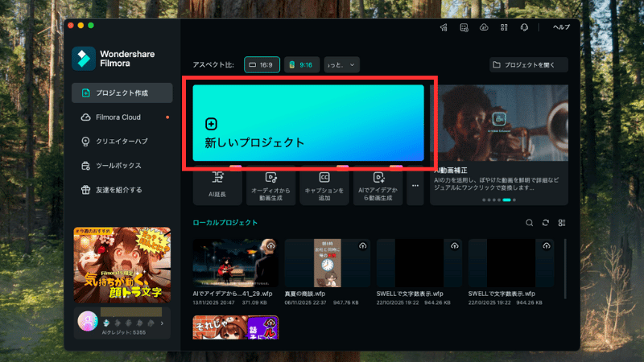The height and width of the screenshot is (362, 644).
Task: Create 新しいプロジェクト
Action: coord(308,123)
